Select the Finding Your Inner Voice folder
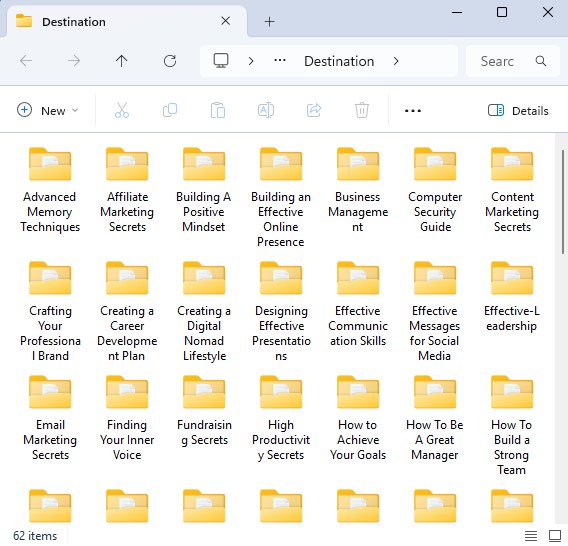Screen dimensions: 568x546 point(127,418)
